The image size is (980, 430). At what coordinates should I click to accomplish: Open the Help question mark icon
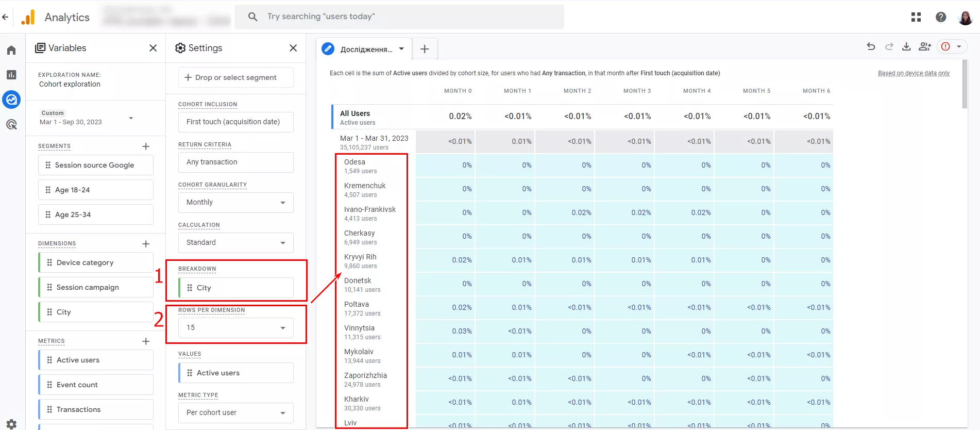click(x=941, y=17)
